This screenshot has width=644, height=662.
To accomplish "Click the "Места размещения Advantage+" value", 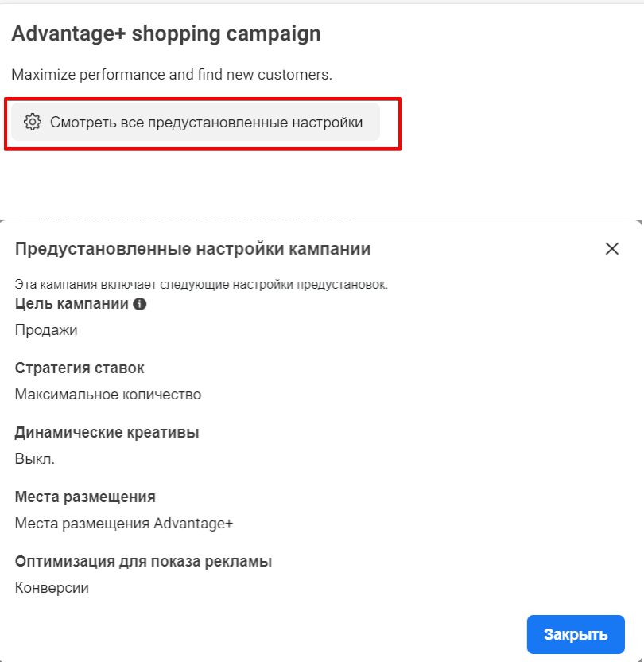I will 124,523.
